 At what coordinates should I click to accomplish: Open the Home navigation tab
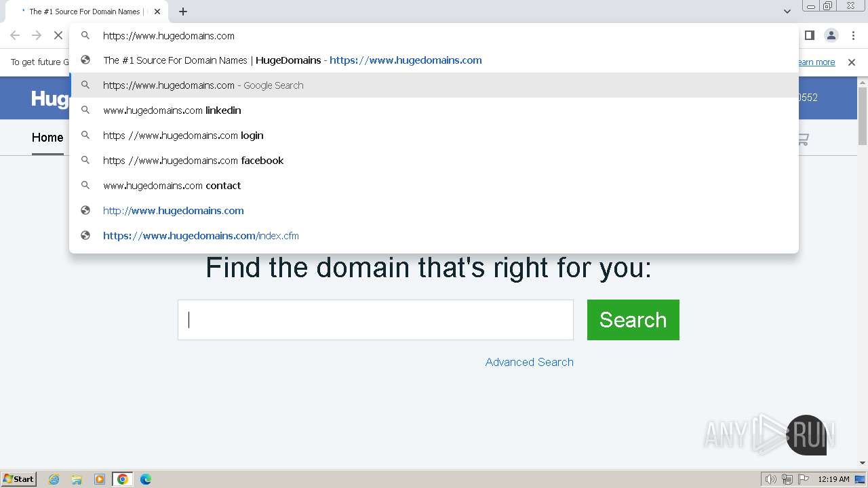[47, 138]
